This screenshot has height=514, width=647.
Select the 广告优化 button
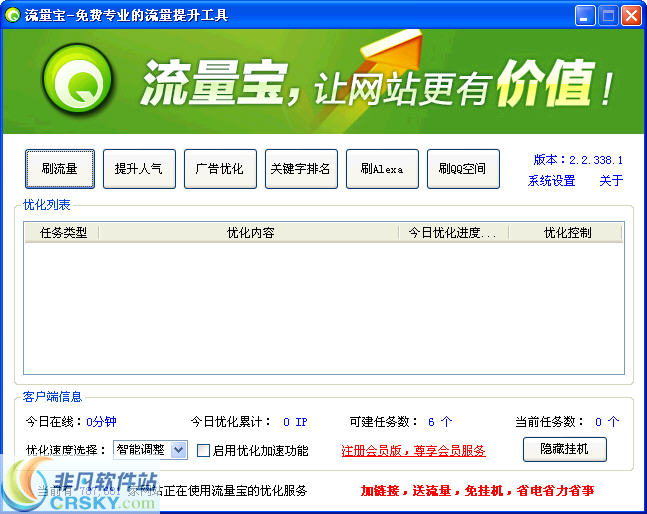pyautogui.click(x=220, y=169)
